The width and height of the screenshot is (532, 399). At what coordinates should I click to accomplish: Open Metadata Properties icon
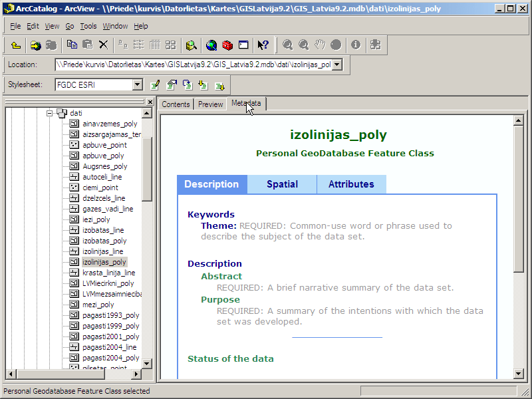point(172,85)
